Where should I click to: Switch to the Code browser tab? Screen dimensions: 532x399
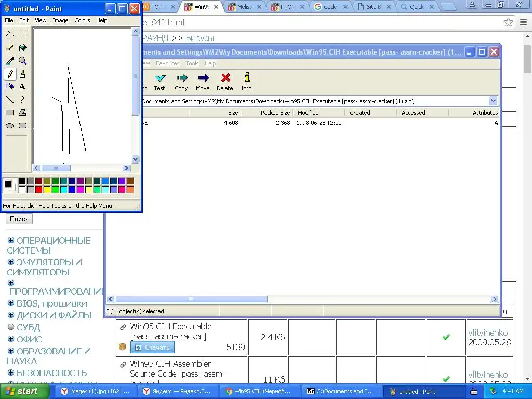click(330, 6)
